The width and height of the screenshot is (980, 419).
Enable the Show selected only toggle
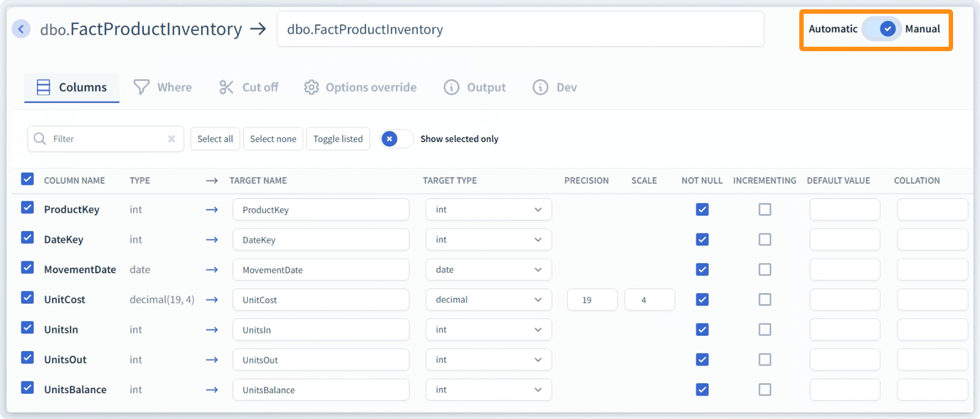pyautogui.click(x=396, y=139)
